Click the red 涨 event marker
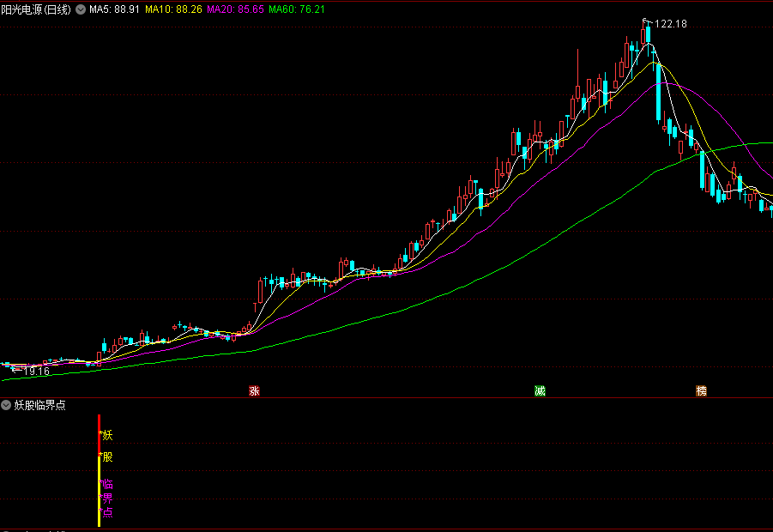773x532 pixels. (x=255, y=391)
